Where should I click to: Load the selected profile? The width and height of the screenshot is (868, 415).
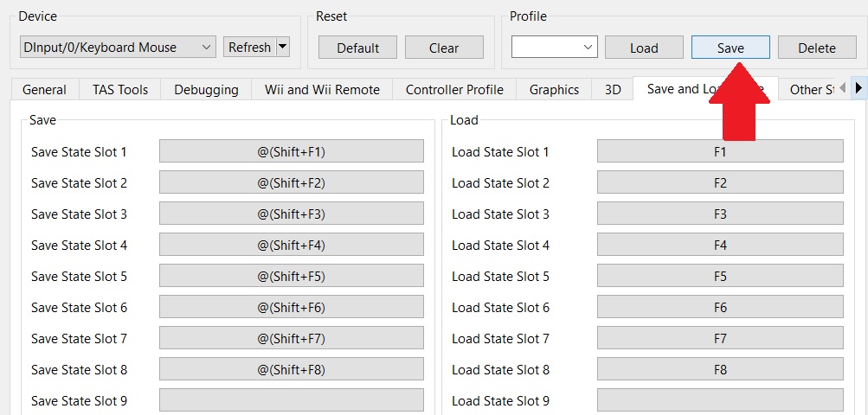pos(644,48)
